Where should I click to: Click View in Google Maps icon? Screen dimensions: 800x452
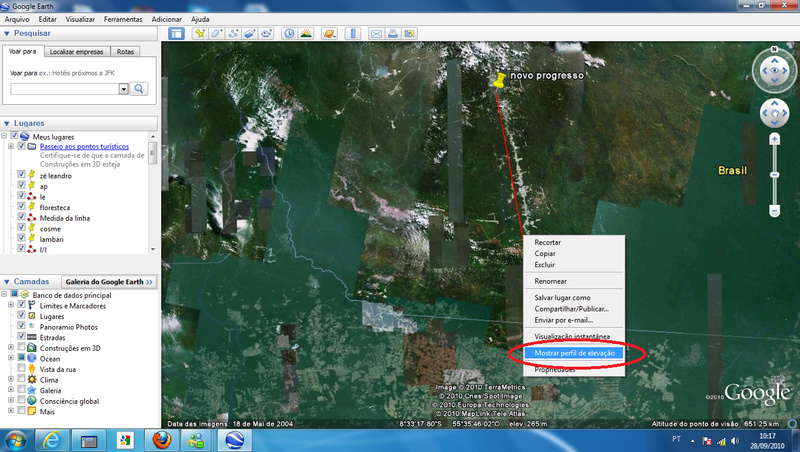pos(409,34)
